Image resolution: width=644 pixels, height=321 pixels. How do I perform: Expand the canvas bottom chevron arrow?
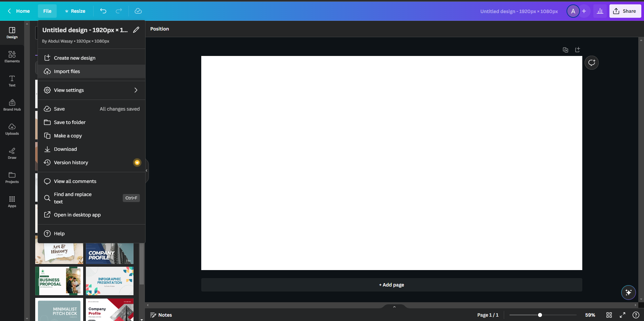point(394,307)
